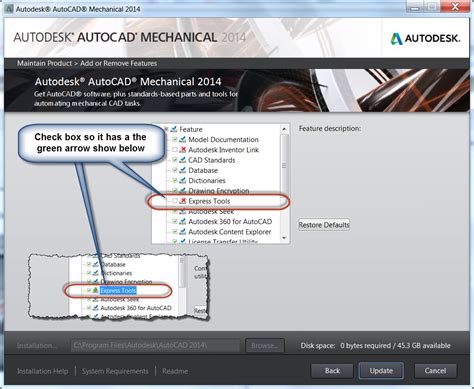Select the Autodesk Inventor Link feature label
474x389 pixels.
[x=223, y=150]
